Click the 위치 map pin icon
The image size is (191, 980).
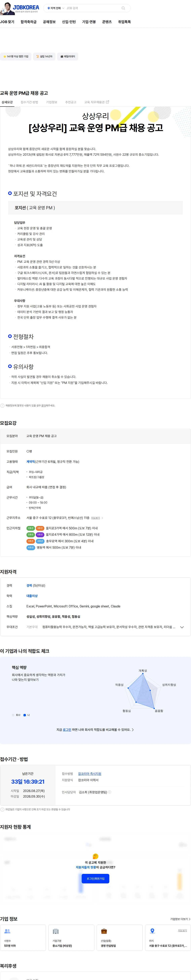click(152, 931)
